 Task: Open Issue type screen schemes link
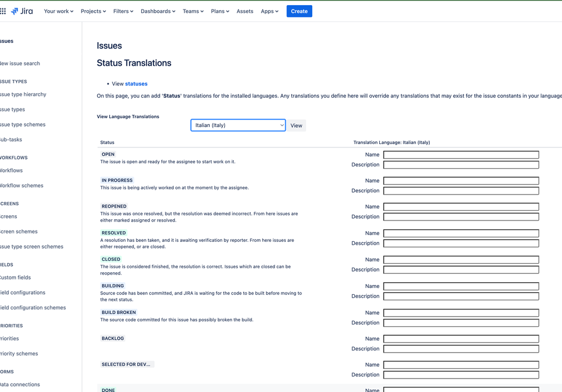[32, 246]
